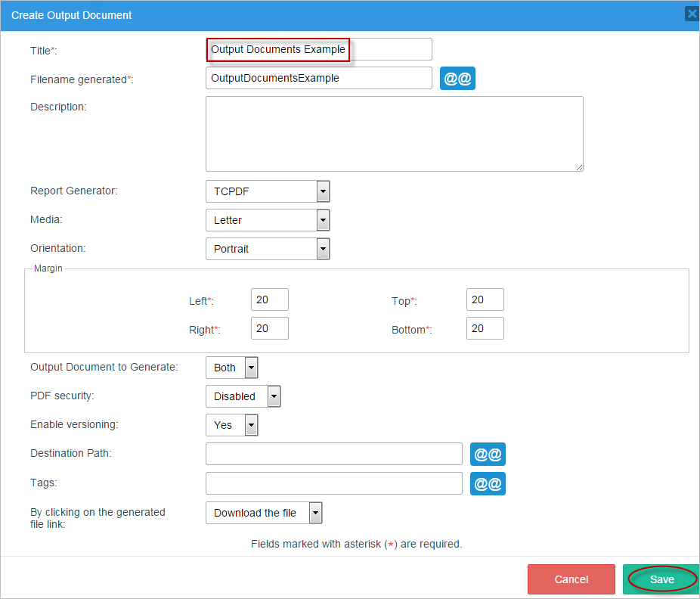Image resolution: width=700 pixels, height=599 pixels.
Task: Open the generated file link action dropdown
Action: pos(264,513)
